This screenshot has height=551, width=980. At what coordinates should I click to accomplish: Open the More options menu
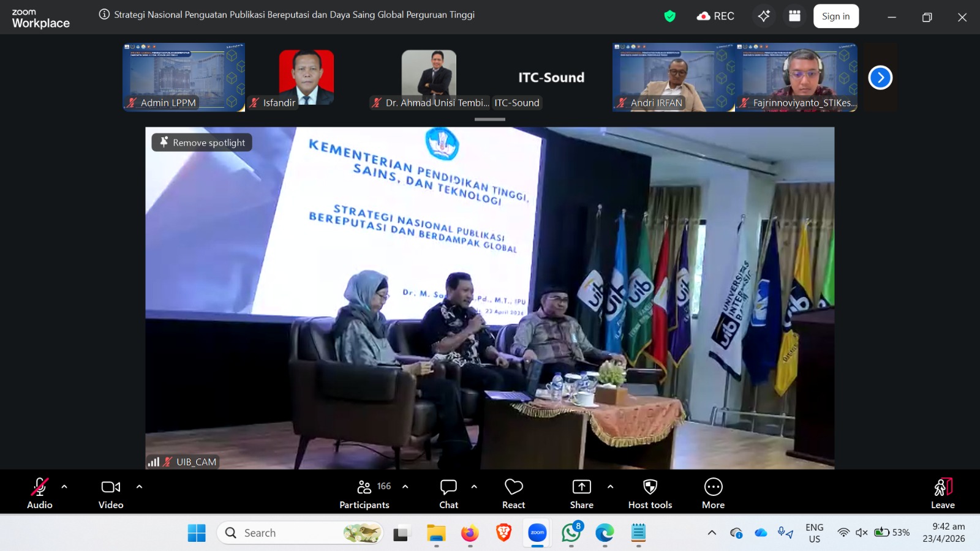coord(713,493)
